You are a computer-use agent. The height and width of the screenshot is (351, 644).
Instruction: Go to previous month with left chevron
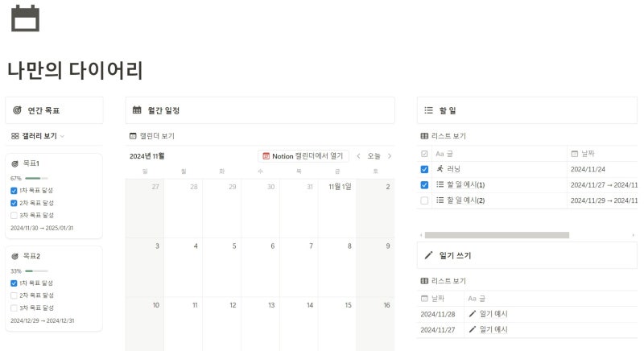(x=358, y=156)
